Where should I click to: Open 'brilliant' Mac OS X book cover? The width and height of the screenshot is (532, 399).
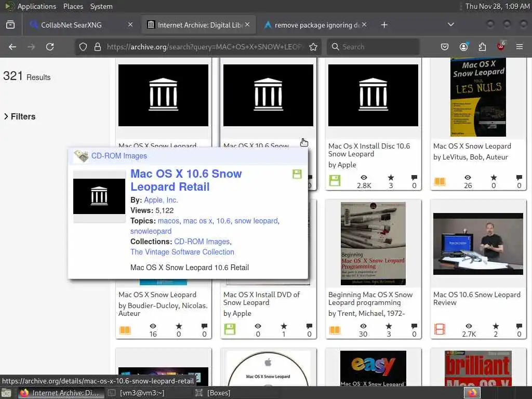coord(478,368)
